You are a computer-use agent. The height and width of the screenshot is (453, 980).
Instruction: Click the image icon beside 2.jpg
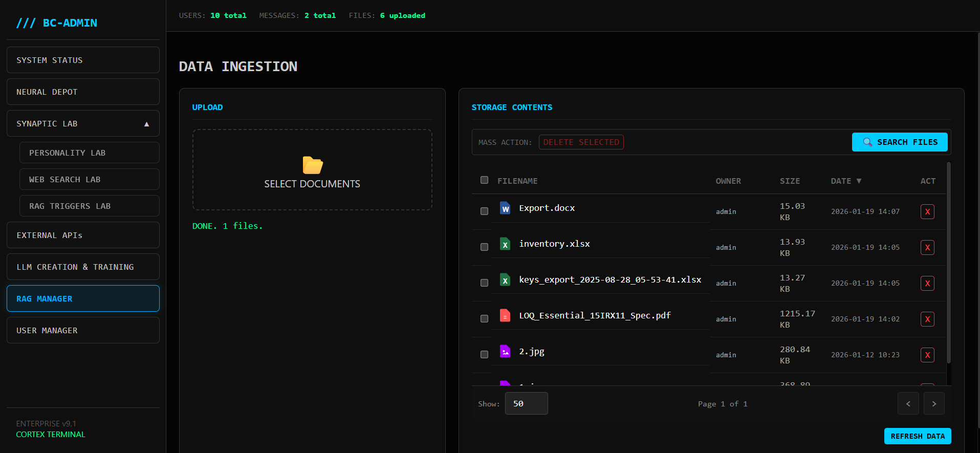coord(505,352)
